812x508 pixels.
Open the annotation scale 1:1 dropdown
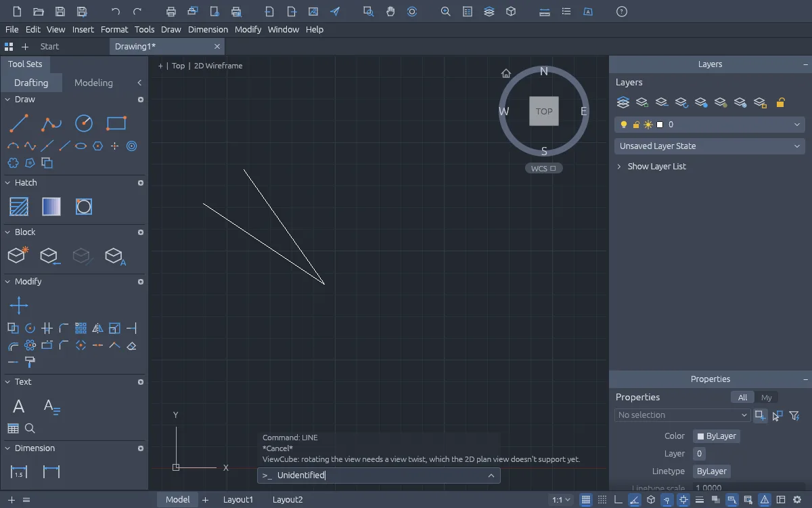pyautogui.click(x=562, y=500)
